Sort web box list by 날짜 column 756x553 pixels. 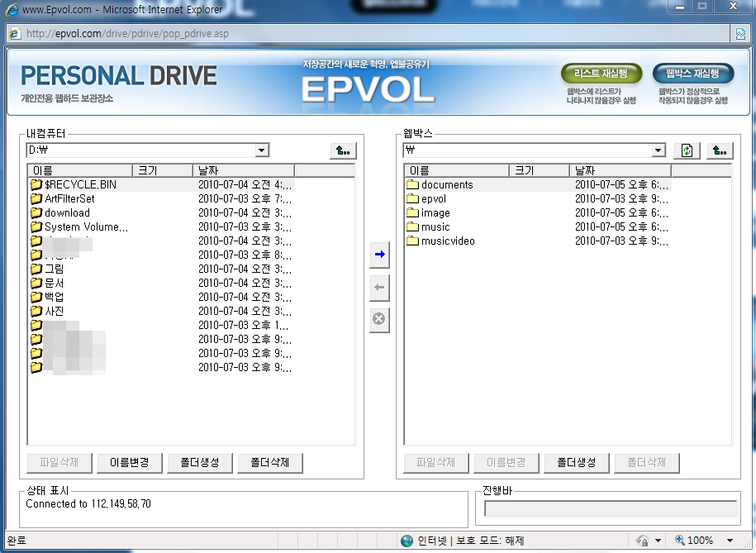pos(620,170)
